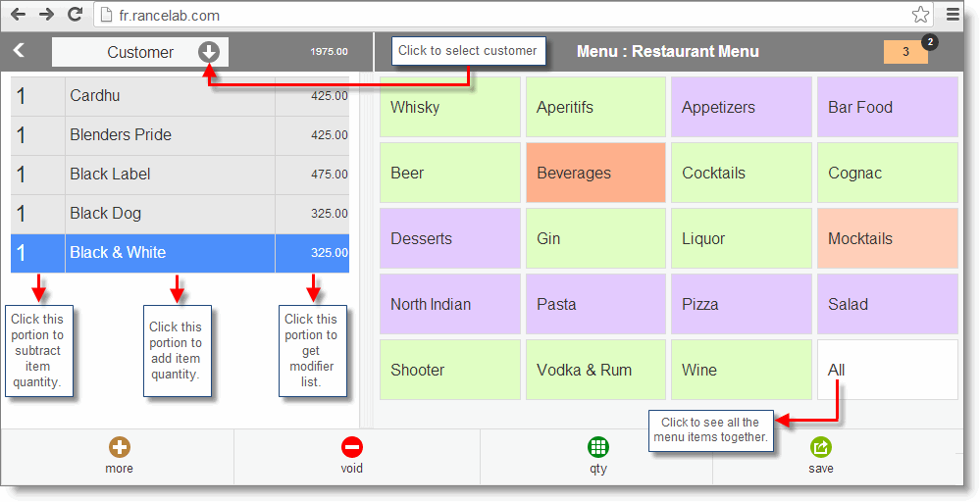Click the browser reload icon
The height and width of the screenshot is (502, 980).
tap(75, 15)
